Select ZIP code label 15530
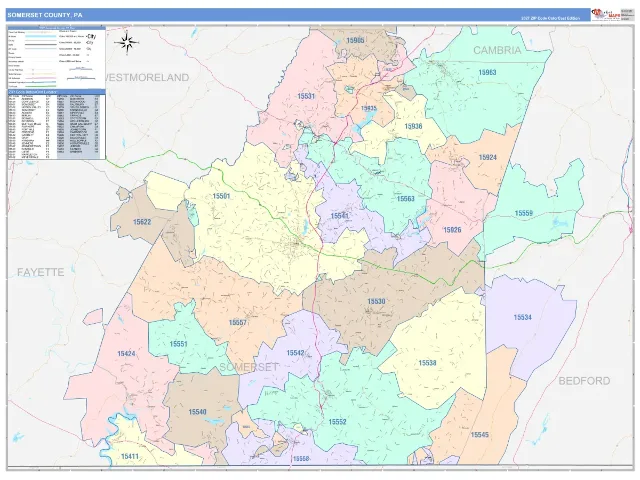The image size is (640, 480). pos(376,301)
